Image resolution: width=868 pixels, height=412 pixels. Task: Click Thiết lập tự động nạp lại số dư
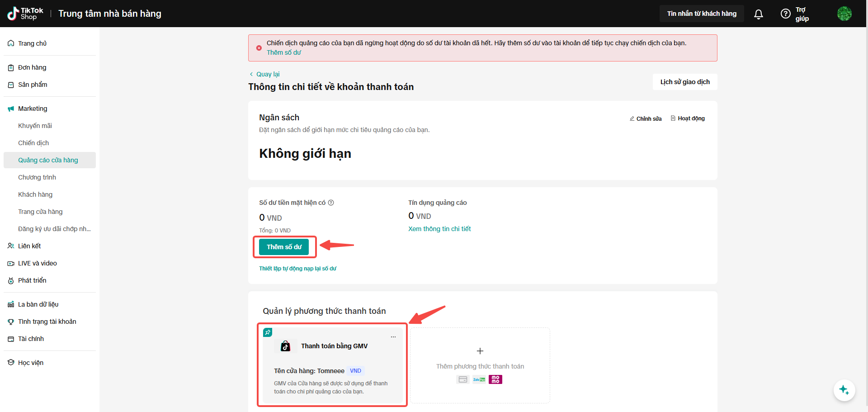pyautogui.click(x=297, y=269)
